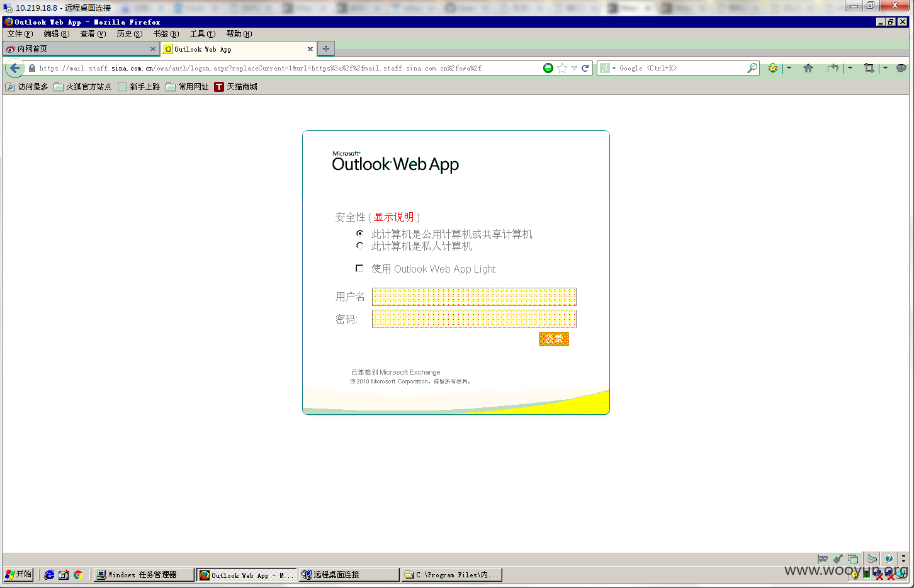The image size is (914, 588).
Task: Click the overlapping windows icon in add-on bar
Action: (853, 559)
